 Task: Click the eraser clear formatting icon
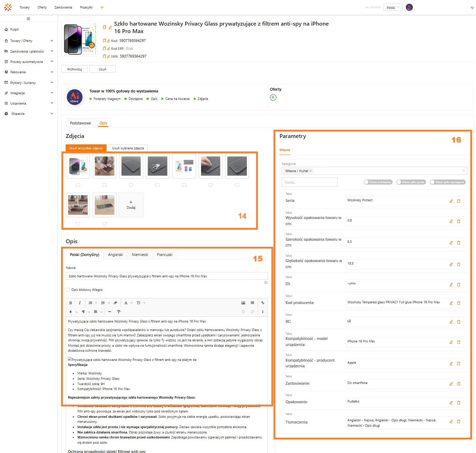[x=115, y=303]
